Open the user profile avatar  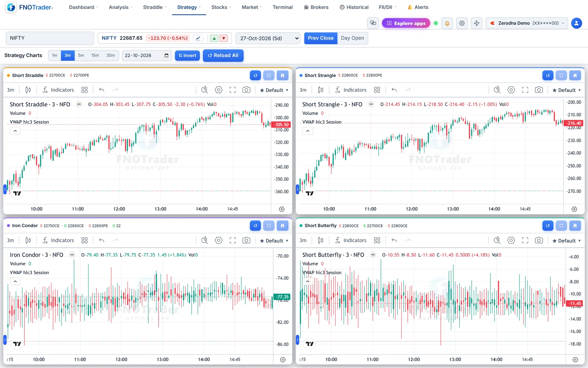[x=576, y=23]
